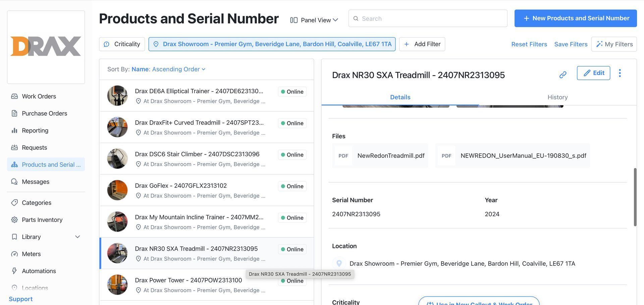Screen dimensions: 644x305
Task: Click the Reset Filters link
Action: [529, 44]
